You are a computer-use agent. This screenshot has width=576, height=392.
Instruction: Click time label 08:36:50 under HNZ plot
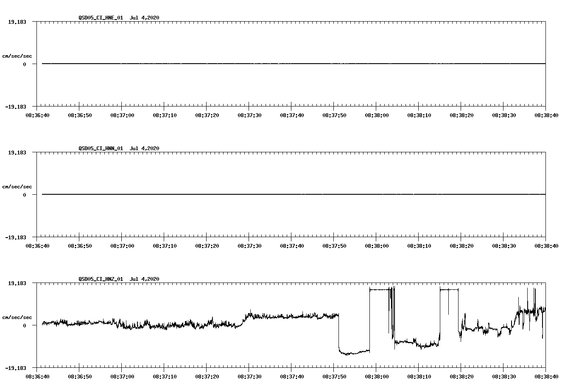click(80, 377)
